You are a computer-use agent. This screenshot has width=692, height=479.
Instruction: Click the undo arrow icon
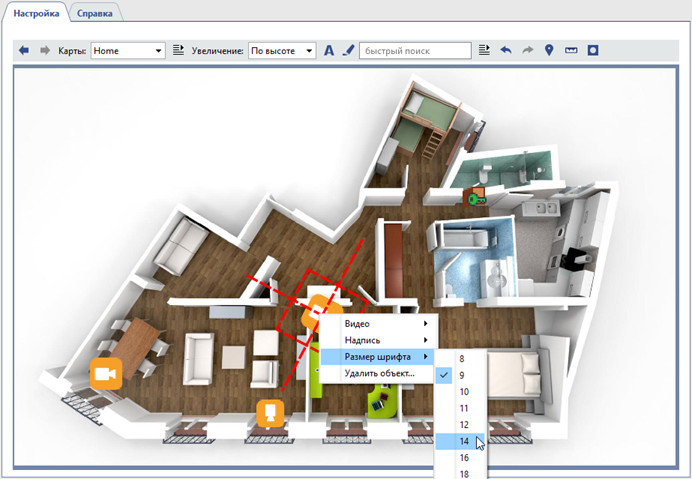click(505, 50)
